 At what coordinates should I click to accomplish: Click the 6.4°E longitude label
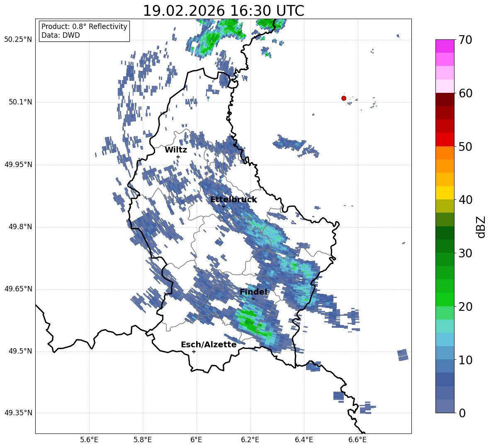coord(304,440)
